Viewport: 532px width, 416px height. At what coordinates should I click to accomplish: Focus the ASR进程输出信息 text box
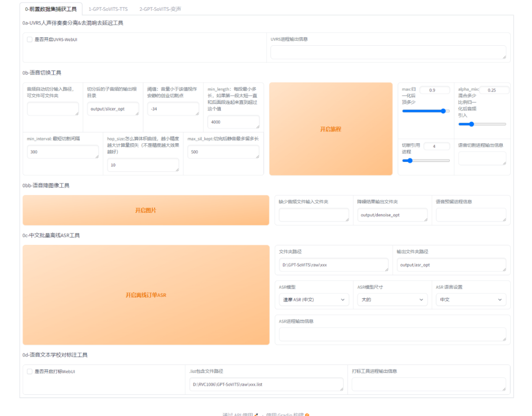[x=393, y=334]
